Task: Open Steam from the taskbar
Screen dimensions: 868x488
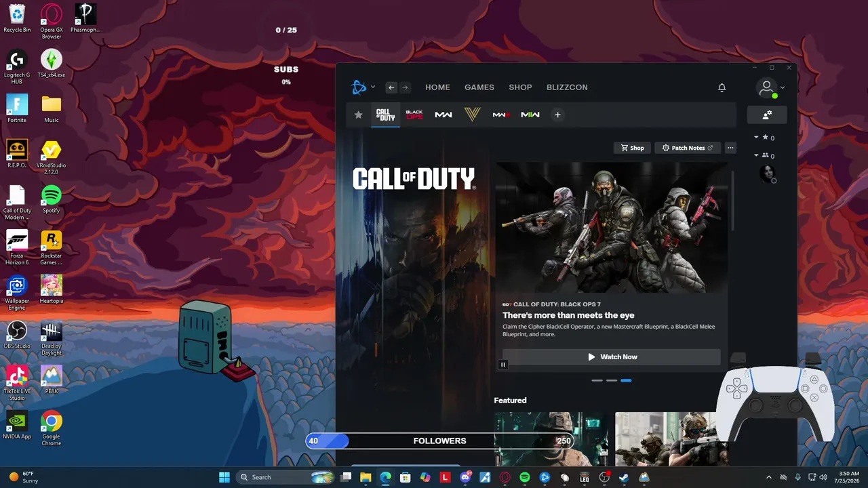Action: pos(624,477)
